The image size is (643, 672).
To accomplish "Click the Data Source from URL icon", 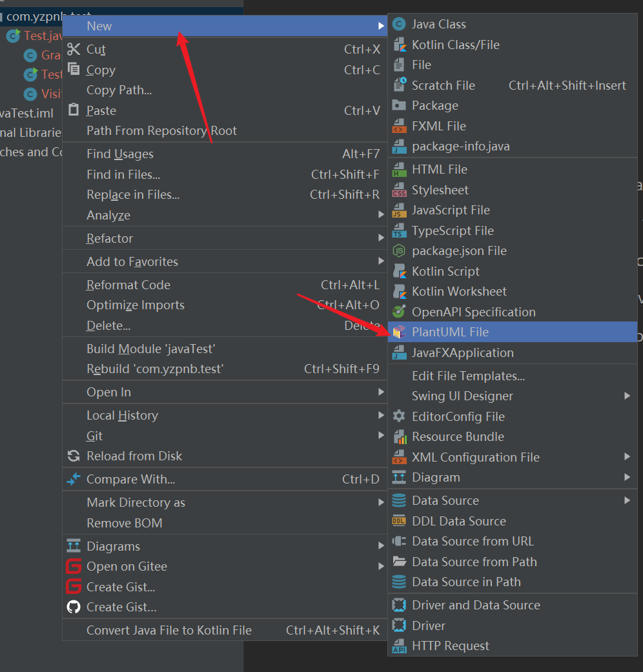I will tap(399, 541).
